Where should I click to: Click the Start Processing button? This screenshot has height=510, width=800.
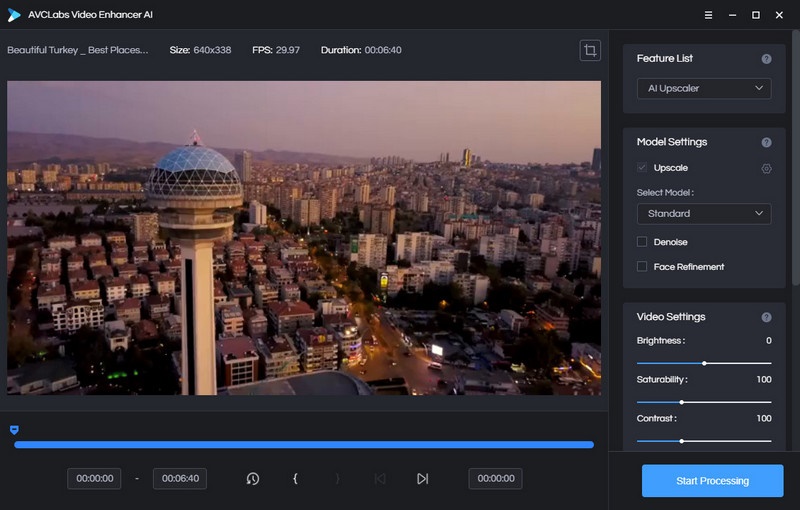click(712, 481)
